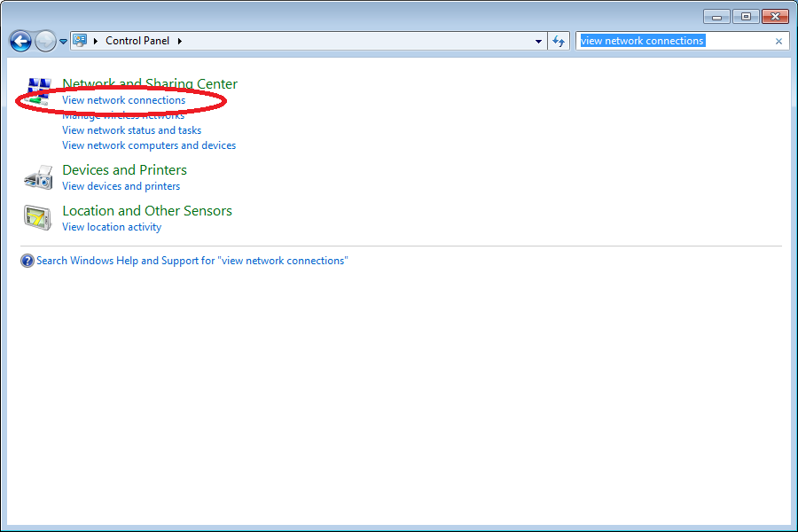The image size is (798, 532).
Task: Open the recent pages dropdown arrow
Action: coord(63,42)
